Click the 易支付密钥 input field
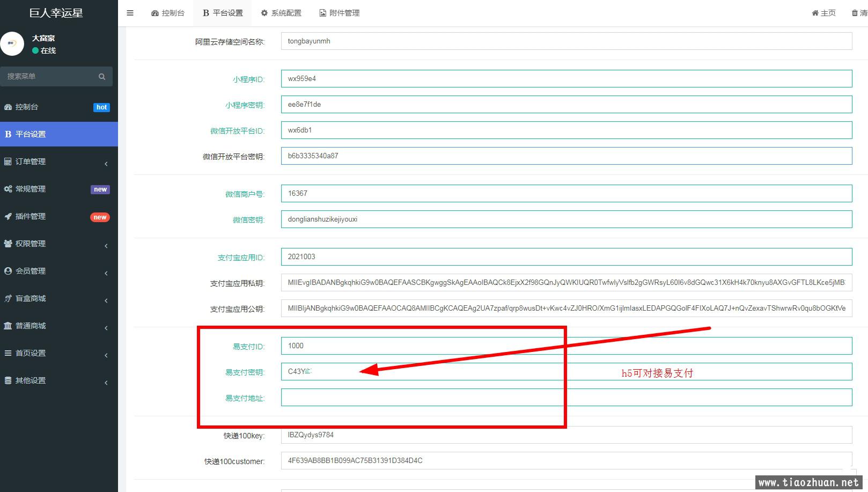Viewport: 868px width, 492px height. coord(567,372)
